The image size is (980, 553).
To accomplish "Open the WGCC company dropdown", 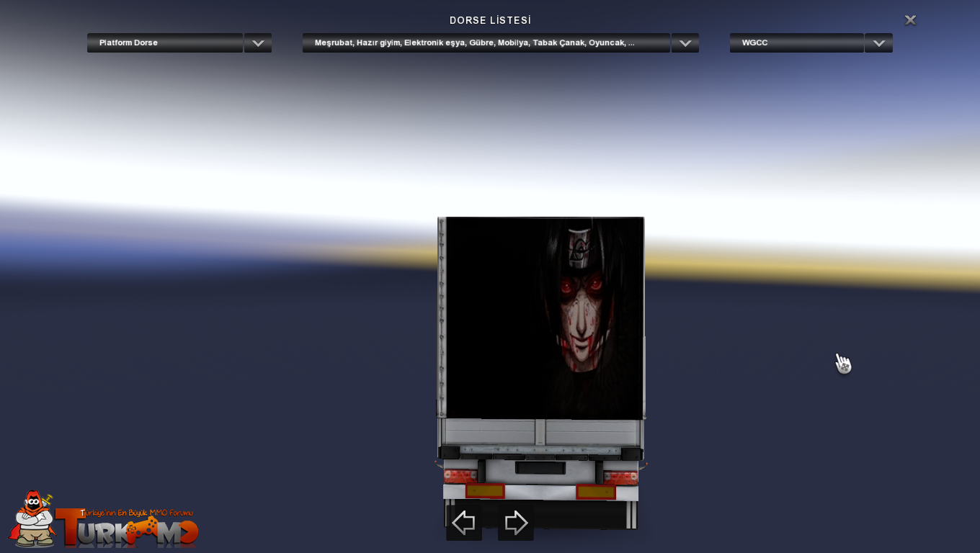I will tap(797, 42).
